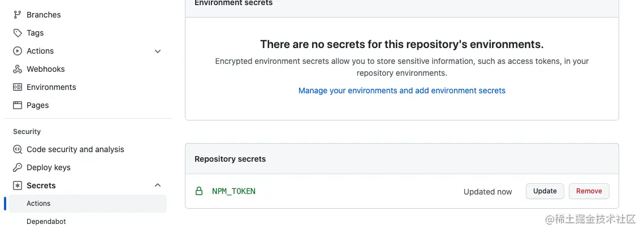
Task: Click the green lock icon beside NPM_TOKEN
Action: 199,191
